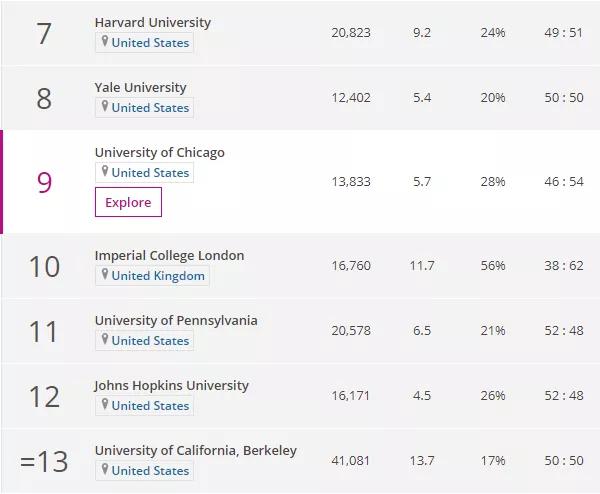Click Berkeley's student count 41,081

tap(351, 460)
